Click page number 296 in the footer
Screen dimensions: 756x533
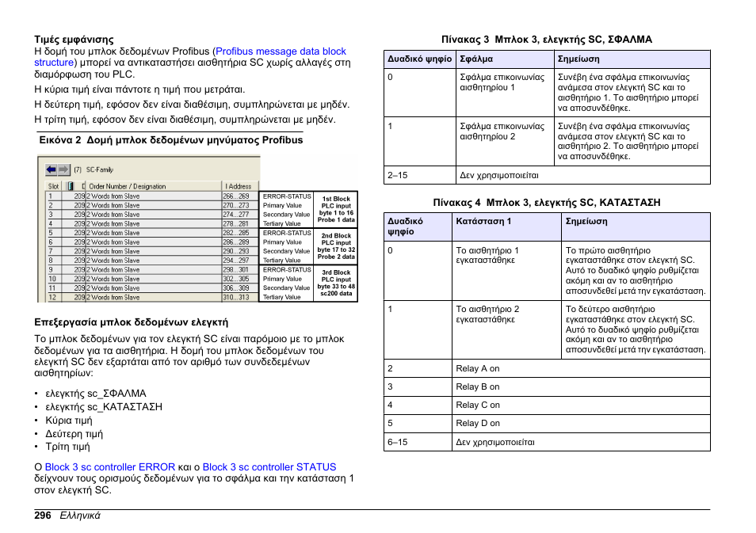(x=43, y=515)
